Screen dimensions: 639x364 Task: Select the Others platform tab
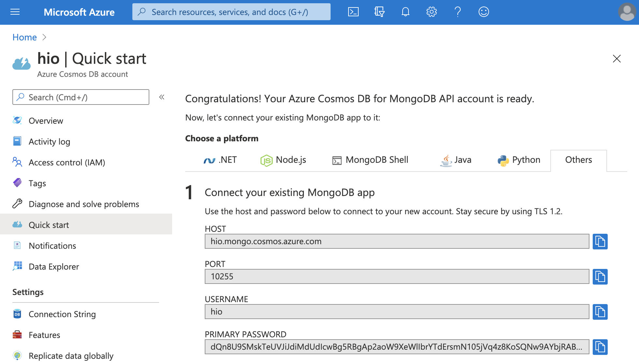579,160
